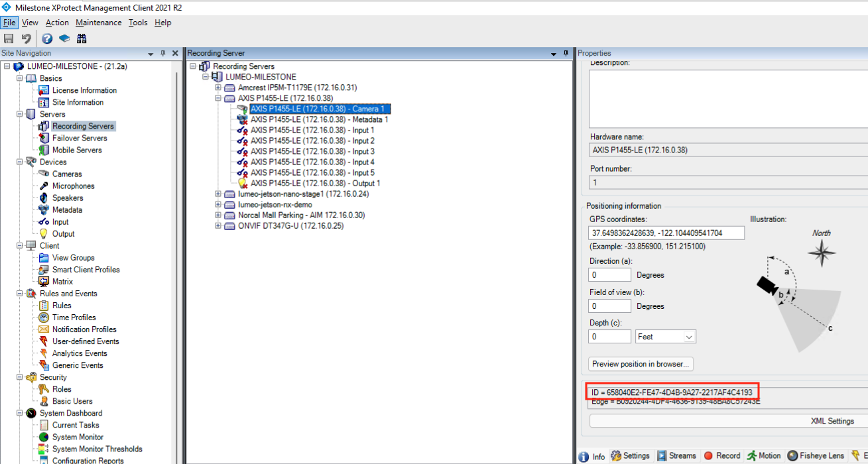The image size is (868, 464).
Task: Collapse the Basics tree node
Action: [19, 78]
